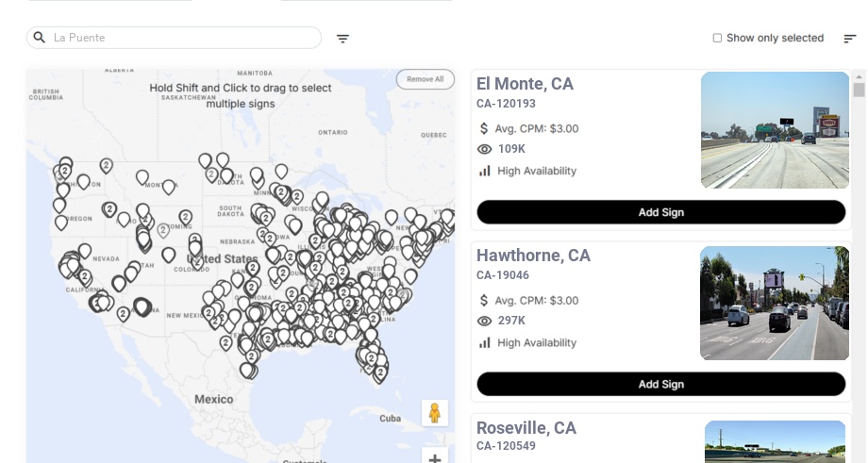The width and height of the screenshot is (868, 463).
Task: Open the sort order icon
Action: click(849, 39)
